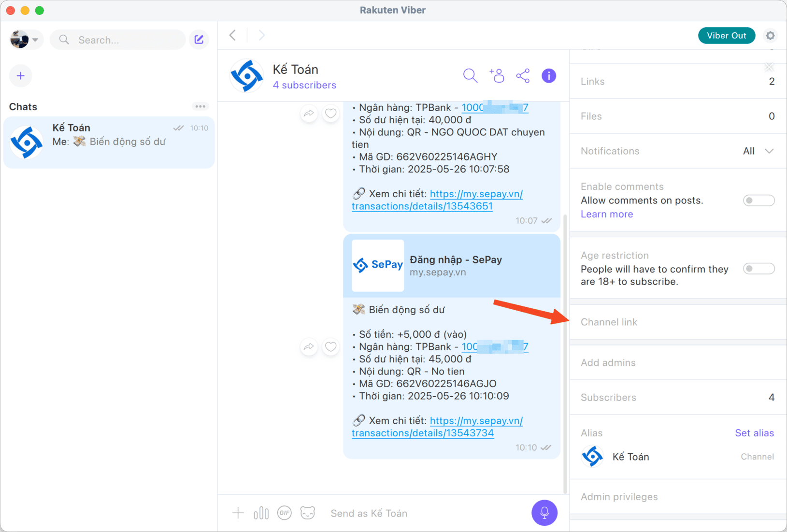Click Set alias link
The image size is (787, 532).
tap(754, 433)
